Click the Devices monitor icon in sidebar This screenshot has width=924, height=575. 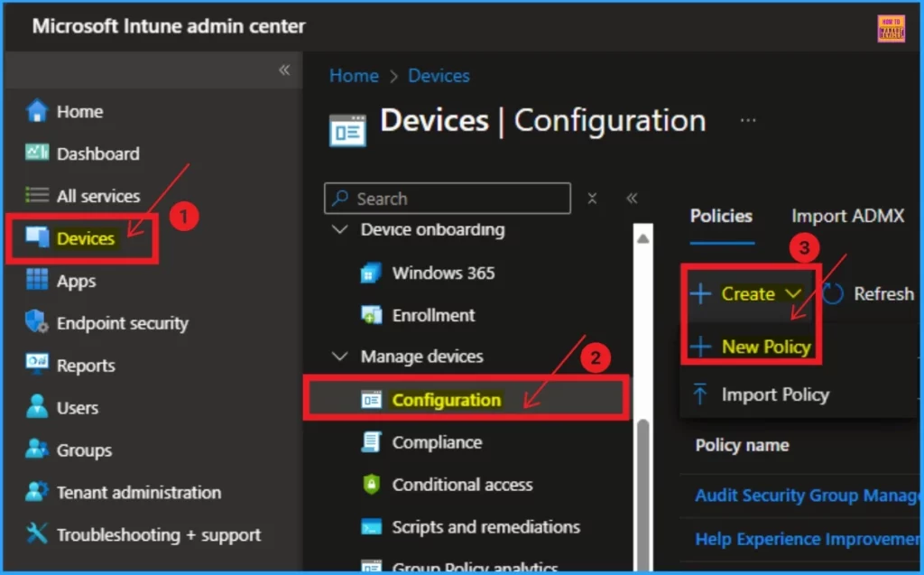(36, 237)
